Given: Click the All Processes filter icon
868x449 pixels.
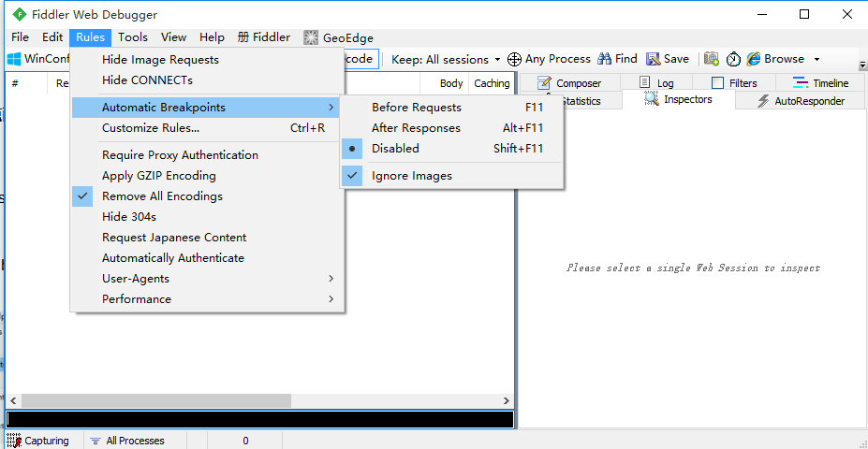Looking at the screenshot, I should click(x=96, y=441).
